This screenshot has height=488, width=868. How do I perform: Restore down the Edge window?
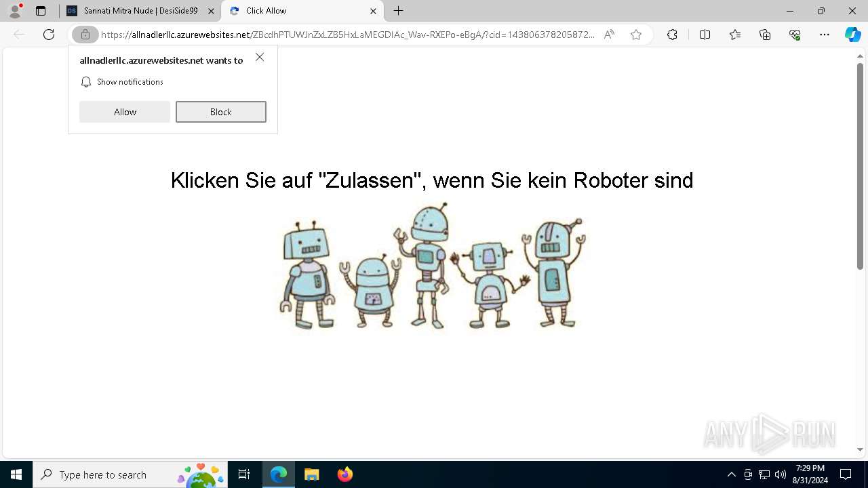point(821,11)
